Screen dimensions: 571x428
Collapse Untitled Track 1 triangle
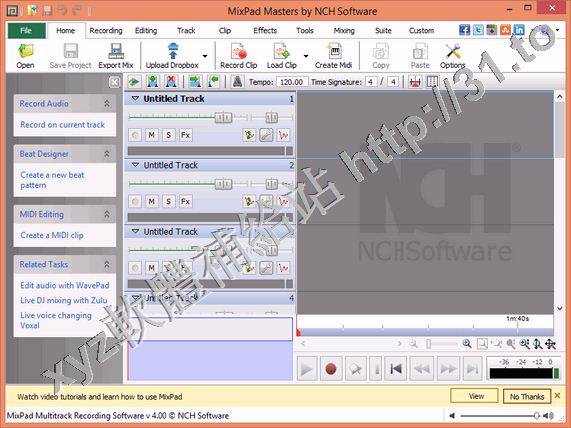coord(135,99)
